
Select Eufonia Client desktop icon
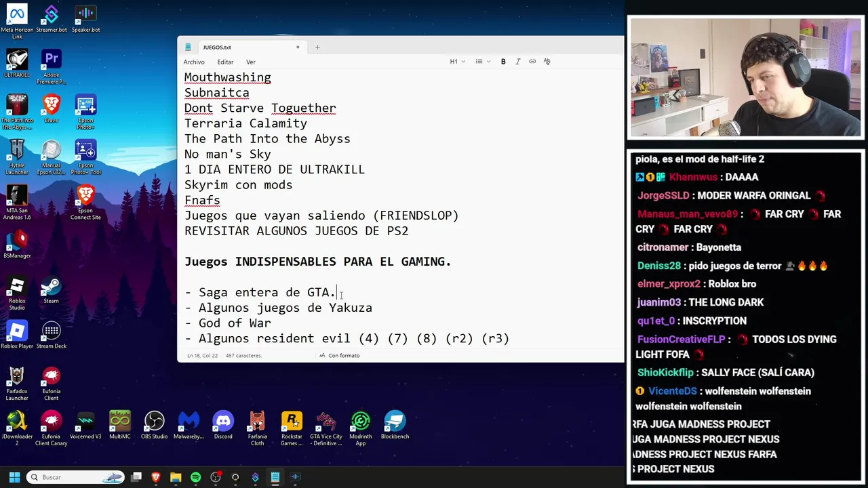point(52,383)
